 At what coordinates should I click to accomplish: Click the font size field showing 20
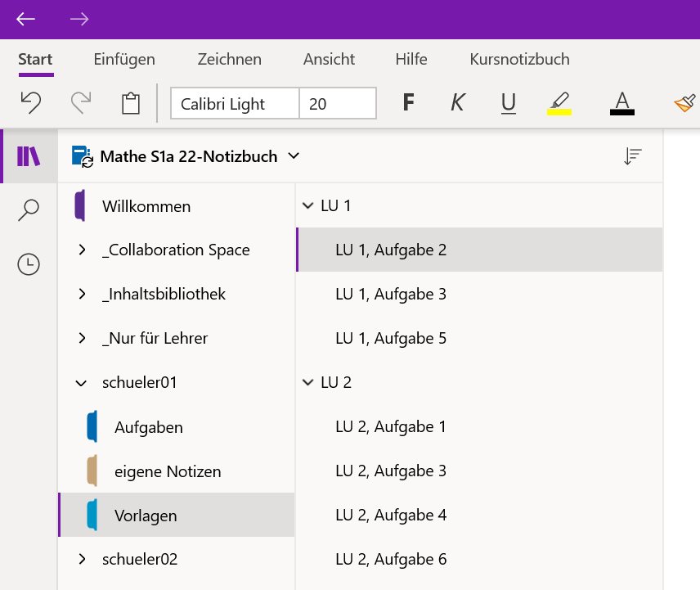pyautogui.click(x=337, y=104)
